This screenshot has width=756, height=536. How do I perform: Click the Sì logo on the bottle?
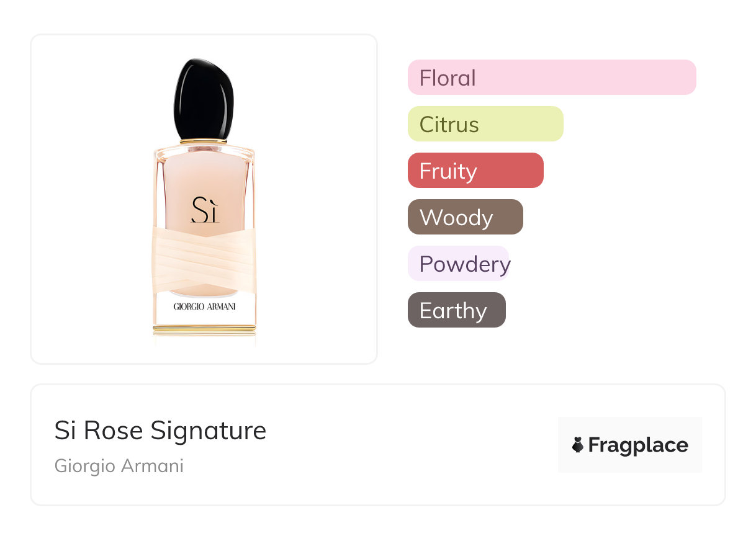coord(205,210)
